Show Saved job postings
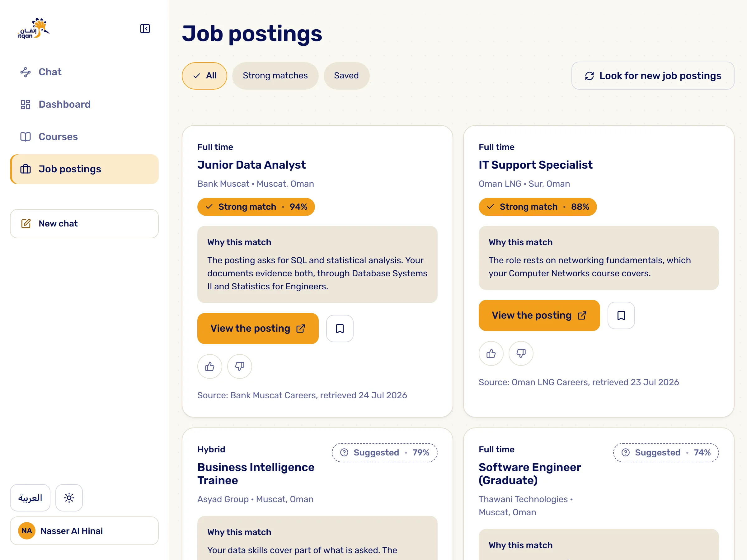The width and height of the screenshot is (747, 560). point(346,76)
